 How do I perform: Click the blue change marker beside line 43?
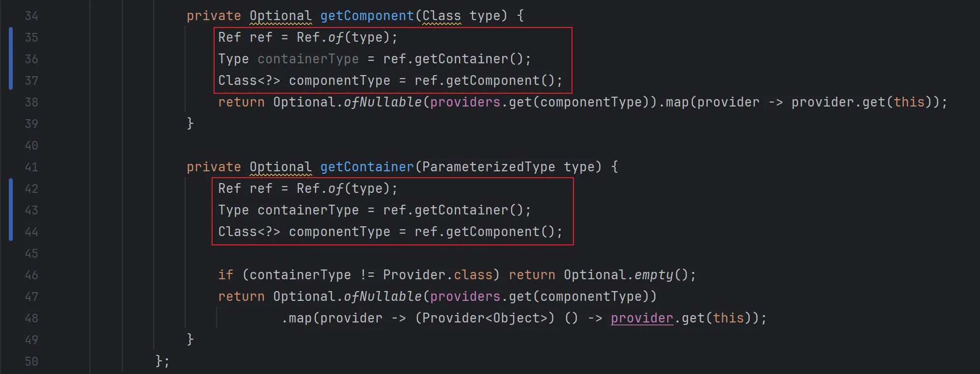11,210
